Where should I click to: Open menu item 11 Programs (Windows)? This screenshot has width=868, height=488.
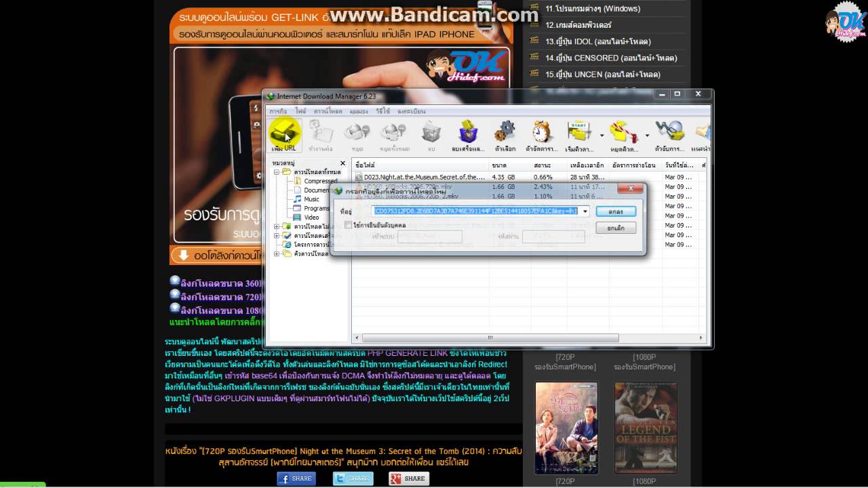(x=593, y=9)
